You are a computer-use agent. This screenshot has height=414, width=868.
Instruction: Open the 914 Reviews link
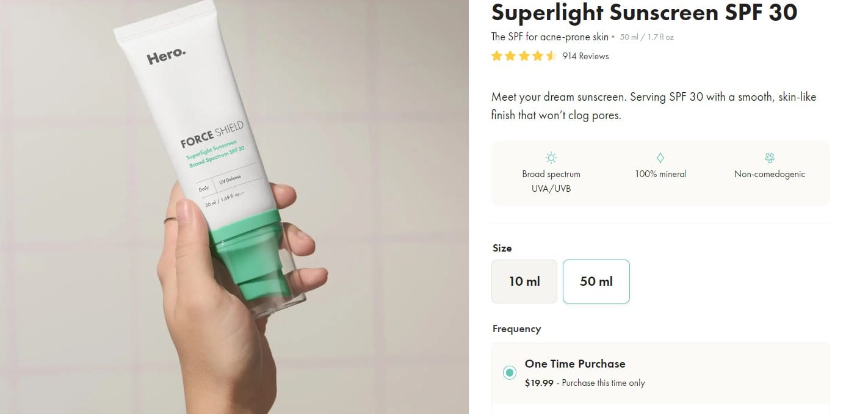[585, 56]
